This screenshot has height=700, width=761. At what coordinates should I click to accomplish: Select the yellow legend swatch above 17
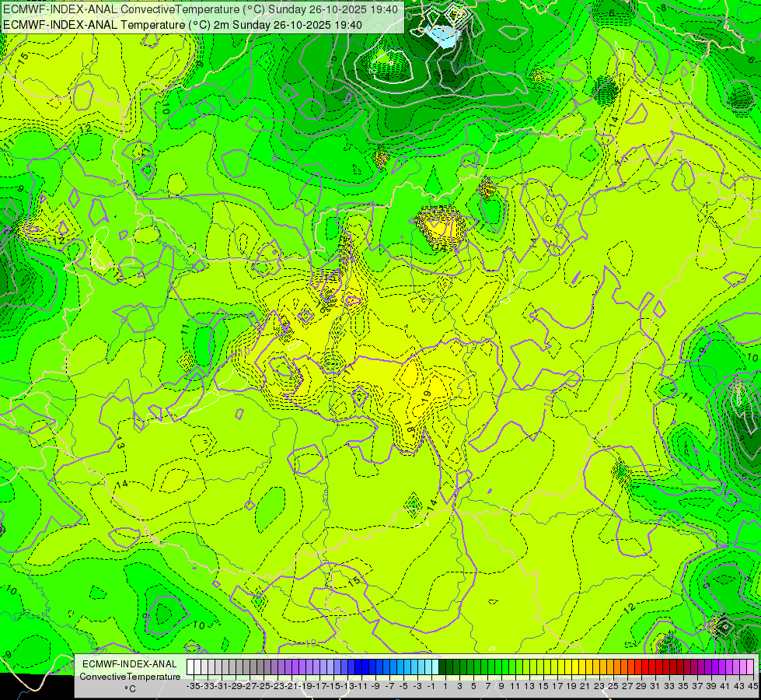(554, 667)
